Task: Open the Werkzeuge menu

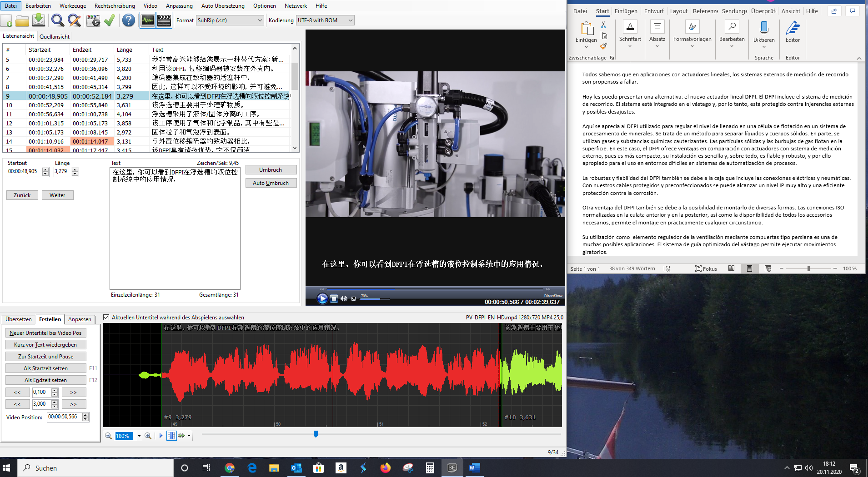Action: (73, 6)
